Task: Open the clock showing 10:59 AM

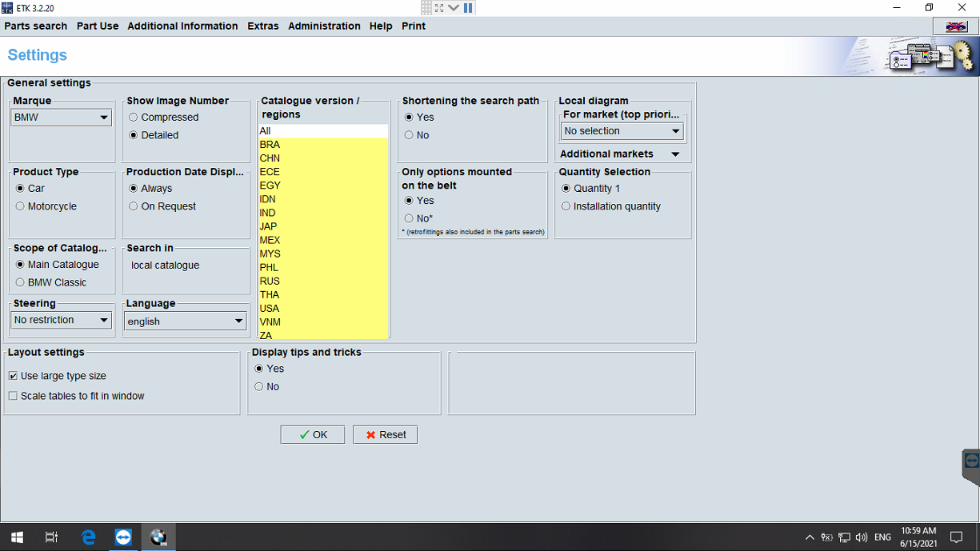Action: (918, 537)
